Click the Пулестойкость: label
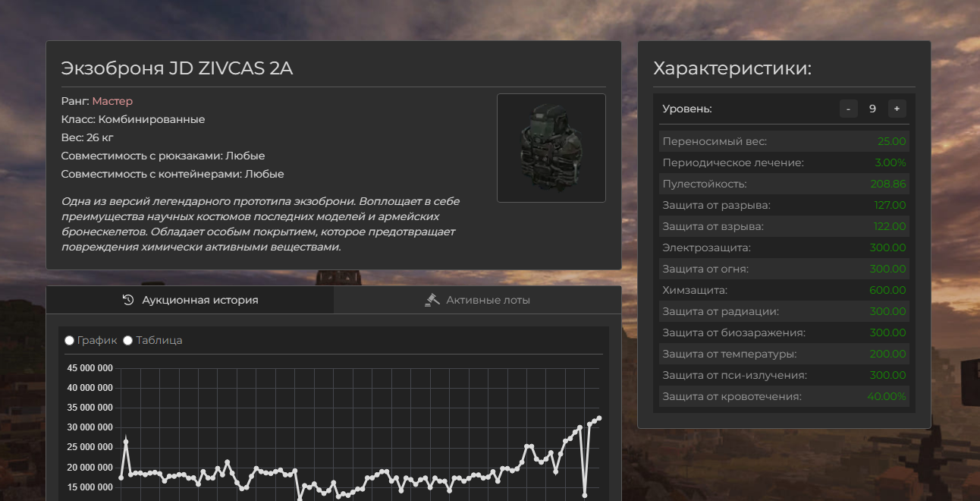Screen dimensions: 980x501 tap(705, 184)
